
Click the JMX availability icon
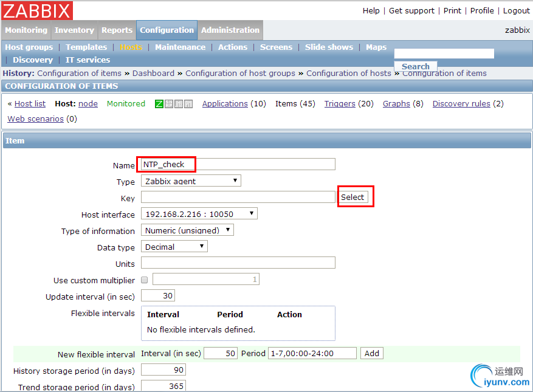click(179, 104)
